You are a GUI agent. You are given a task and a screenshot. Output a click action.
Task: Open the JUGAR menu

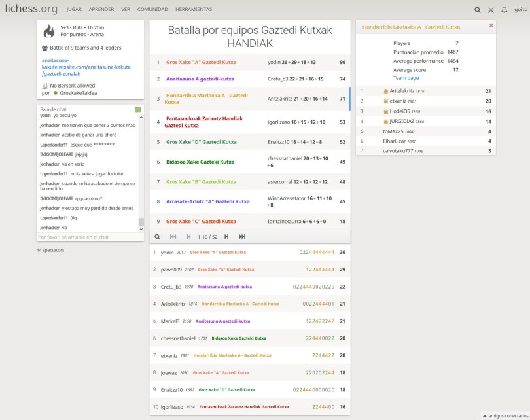point(74,10)
